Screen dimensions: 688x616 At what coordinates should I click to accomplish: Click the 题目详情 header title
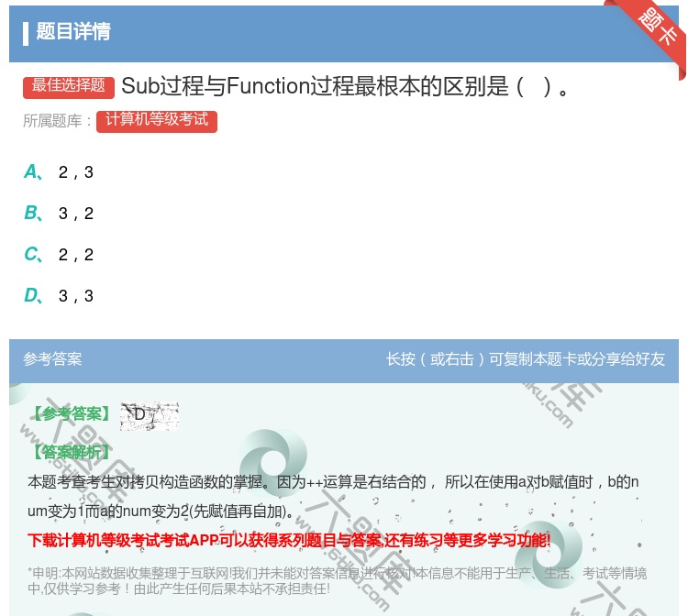[x=73, y=31]
